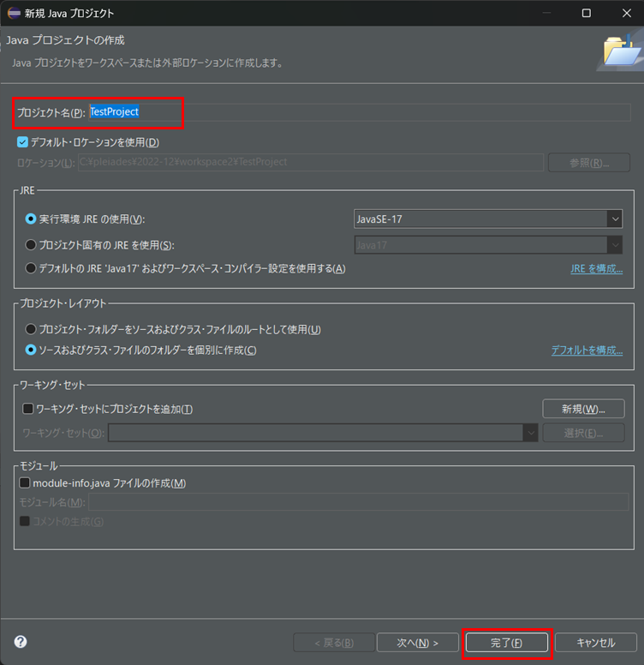Select project folder as root radio option
The image size is (644, 665).
(32, 329)
